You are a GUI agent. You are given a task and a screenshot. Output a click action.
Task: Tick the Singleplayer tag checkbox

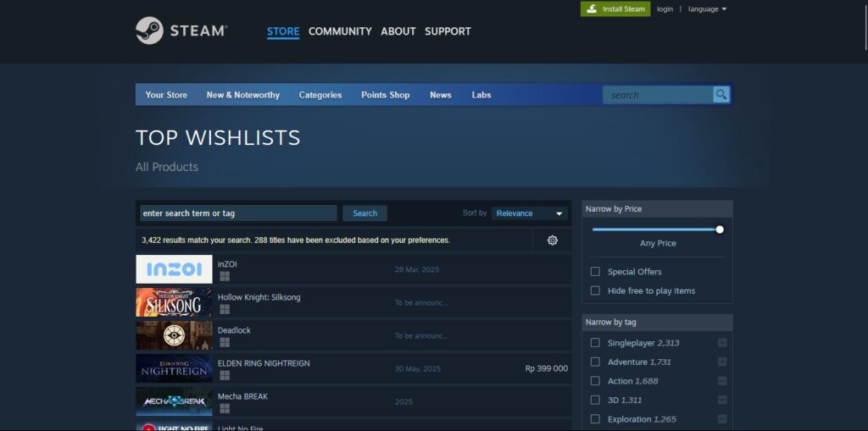pyautogui.click(x=595, y=343)
